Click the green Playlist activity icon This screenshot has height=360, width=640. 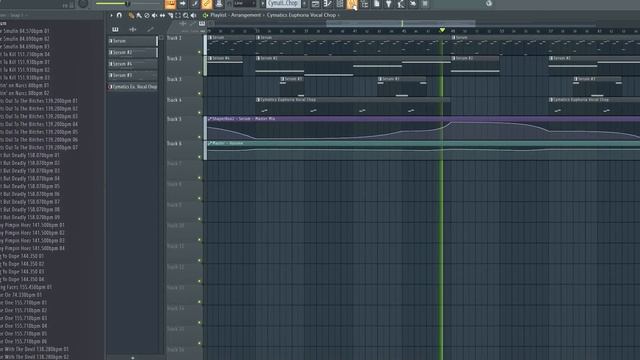pyautogui.click(x=205, y=15)
